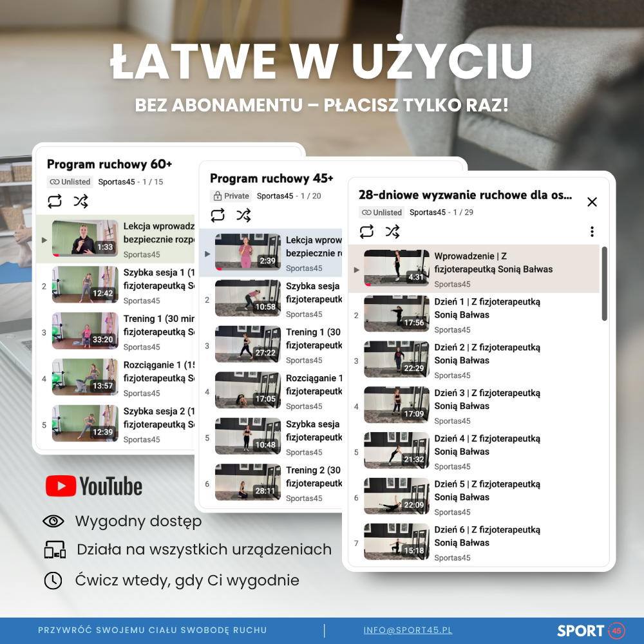Open the INFO@SPORT45.PL email link
Viewport: 644px width, 644px height.
[x=408, y=630]
